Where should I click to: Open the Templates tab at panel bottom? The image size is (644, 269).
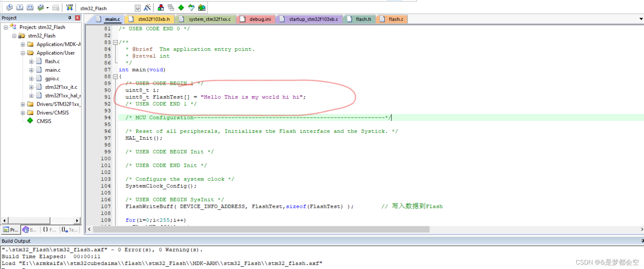click(70, 230)
